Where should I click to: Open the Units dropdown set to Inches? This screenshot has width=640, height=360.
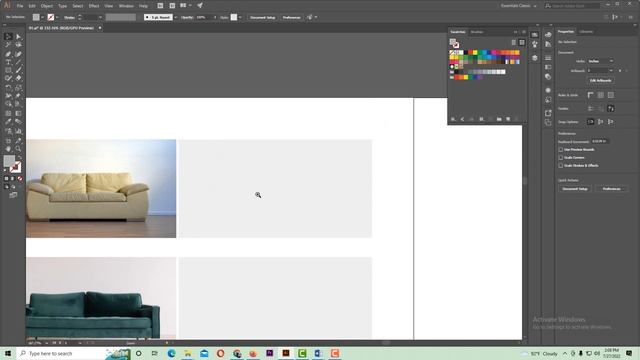click(x=600, y=61)
